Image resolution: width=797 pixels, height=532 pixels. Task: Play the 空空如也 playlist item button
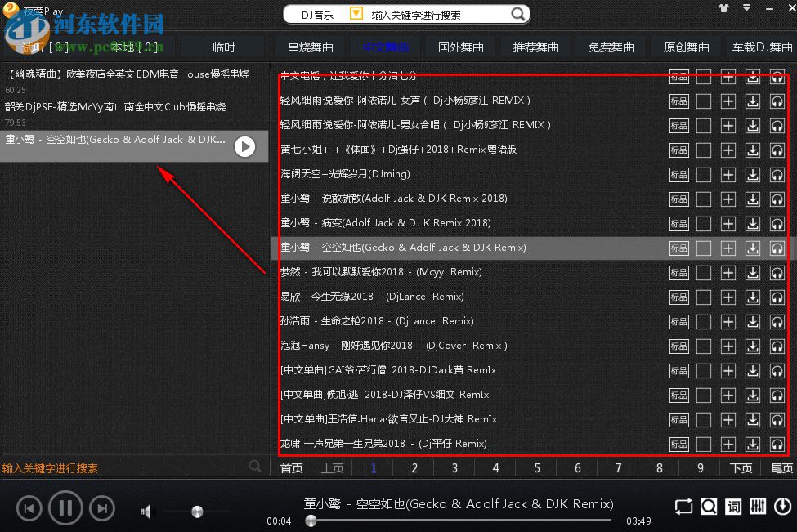(244, 147)
